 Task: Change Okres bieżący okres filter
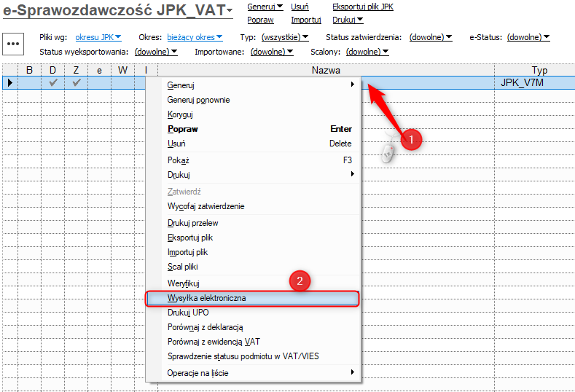(x=195, y=37)
